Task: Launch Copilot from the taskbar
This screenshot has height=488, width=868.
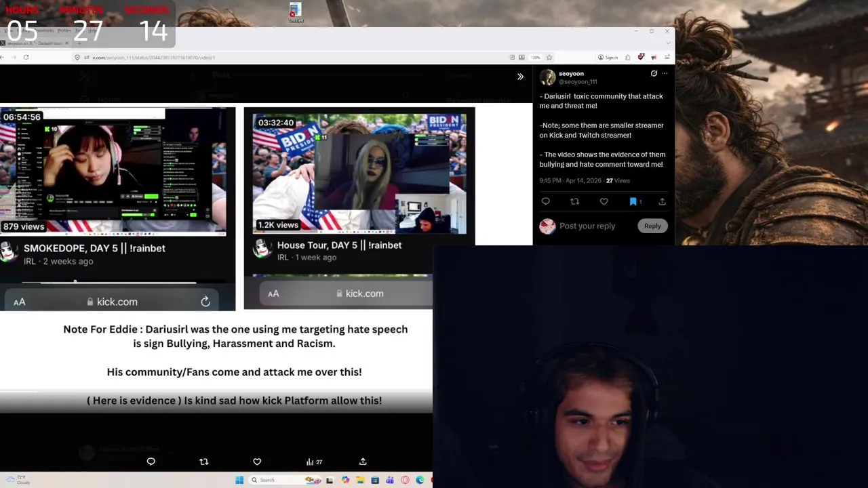Action: click(x=345, y=480)
